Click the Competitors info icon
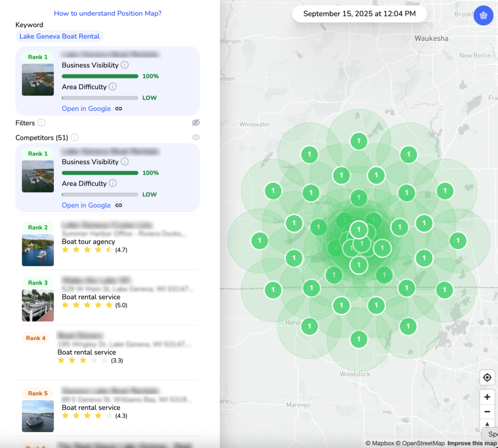The height and width of the screenshot is (448, 498). pos(75,138)
